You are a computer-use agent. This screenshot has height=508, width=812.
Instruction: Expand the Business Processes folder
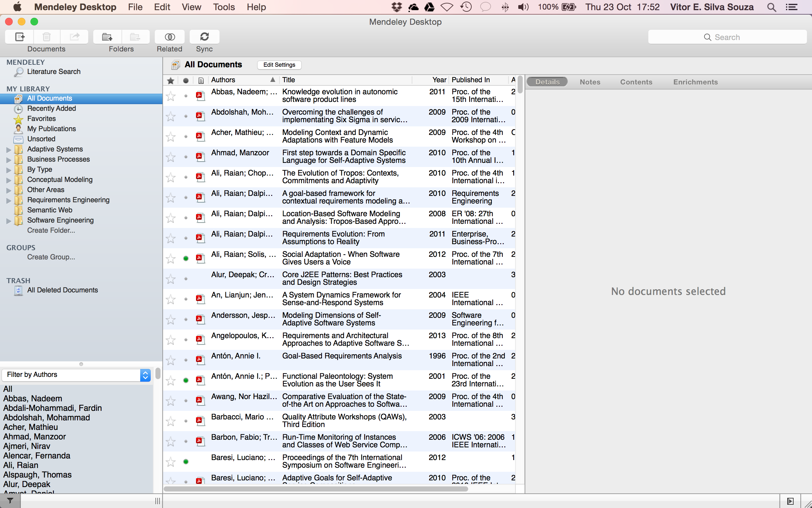9,160
